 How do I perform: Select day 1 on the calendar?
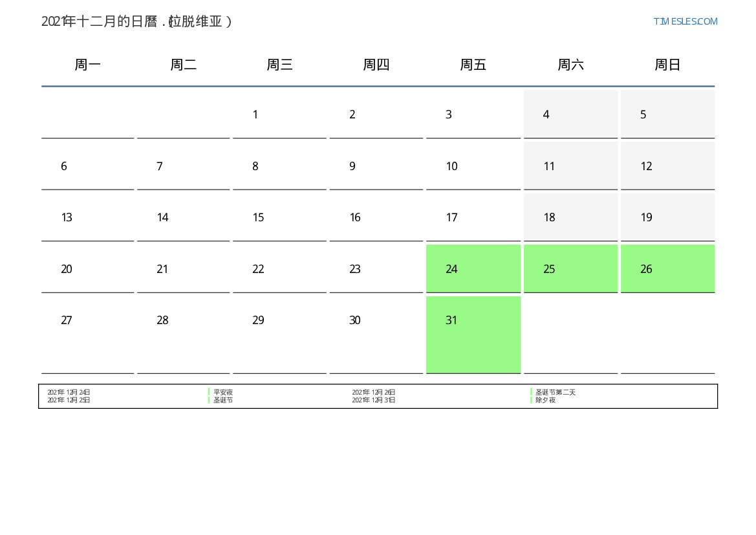[279, 115]
